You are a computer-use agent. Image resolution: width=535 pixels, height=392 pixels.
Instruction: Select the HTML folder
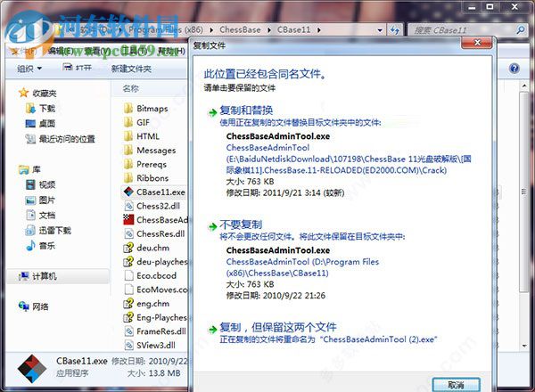point(142,136)
